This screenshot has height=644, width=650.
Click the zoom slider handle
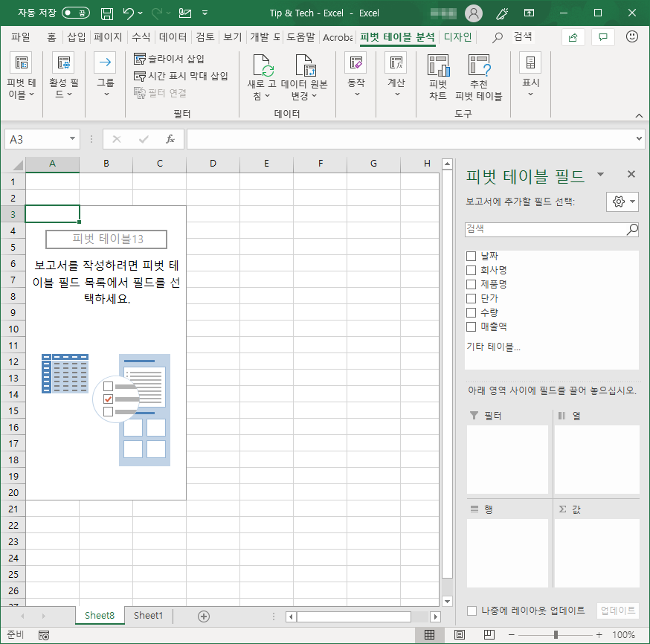pyautogui.click(x=556, y=635)
